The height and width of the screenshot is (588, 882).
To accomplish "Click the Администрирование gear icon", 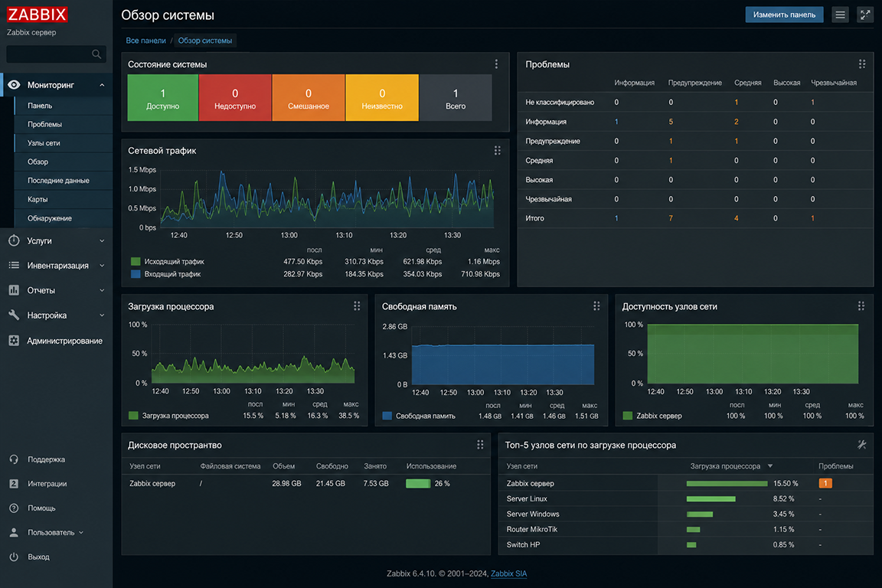I will point(14,341).
